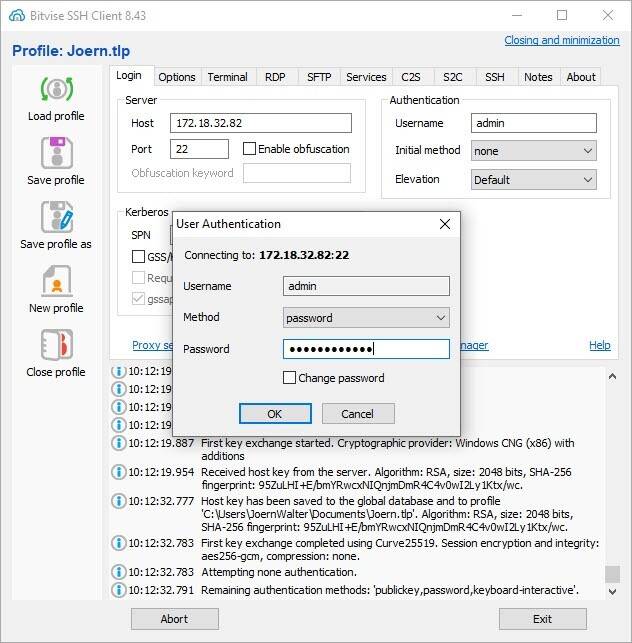The width and height of the screenshot is (632, 643).
Task: Open the Method dropdown in dialog
Action: click(x=366, y=318)
